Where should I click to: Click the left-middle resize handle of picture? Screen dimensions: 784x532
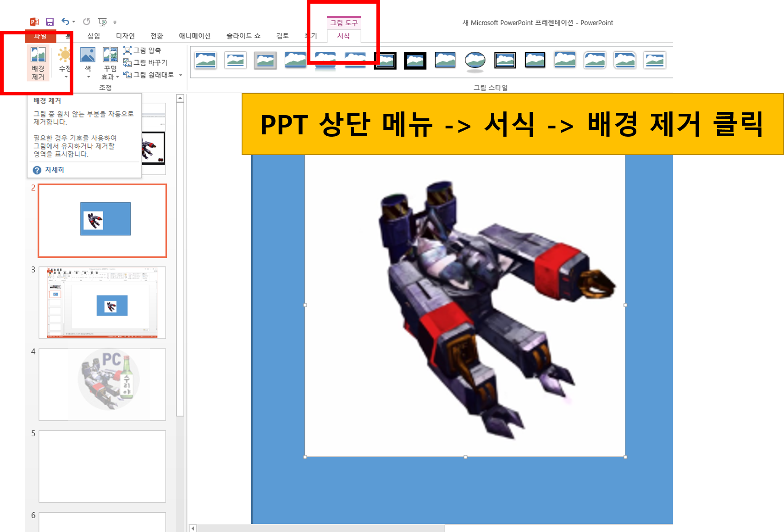[305, 305]
